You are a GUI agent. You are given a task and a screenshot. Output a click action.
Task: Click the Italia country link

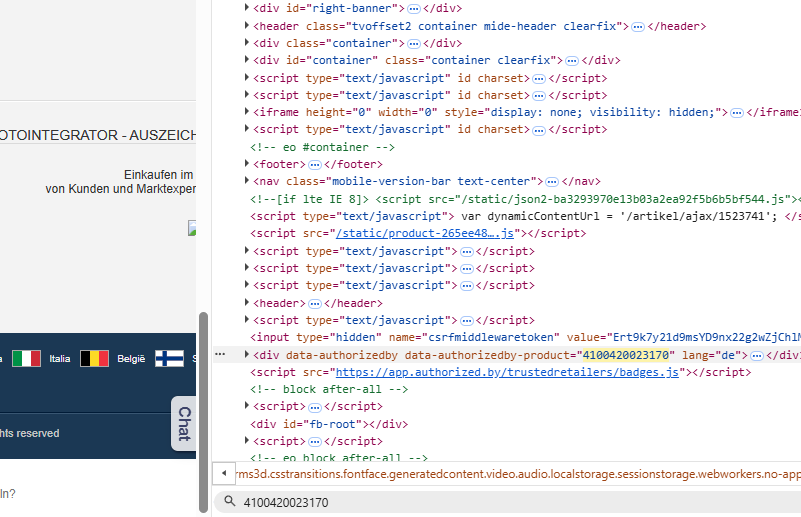click(60, 359)
